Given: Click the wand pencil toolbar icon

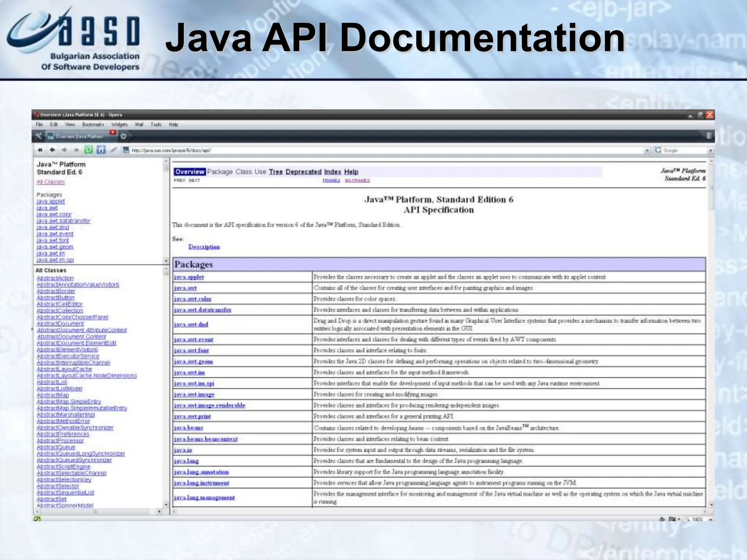Looking at the screenshot, I should click(x=114, y=150).
